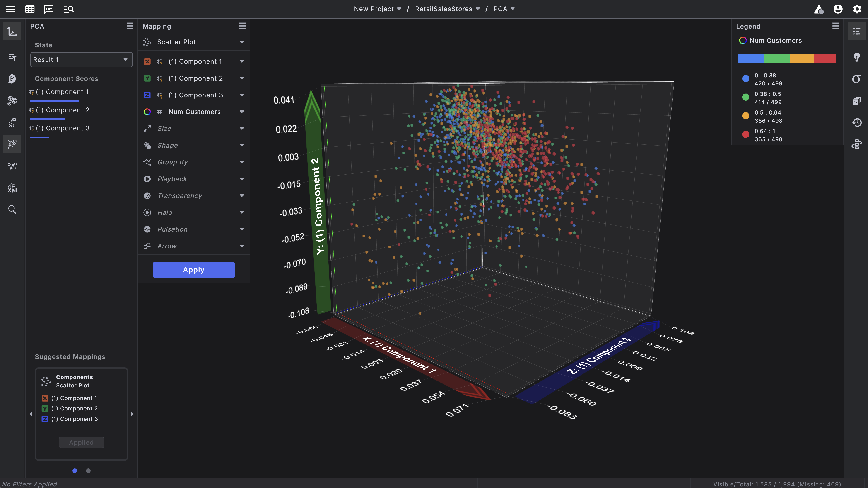Toggle the 0.38 : 0.5 legend range visibility
Screen dimensions: 868x488
point(746,97)
